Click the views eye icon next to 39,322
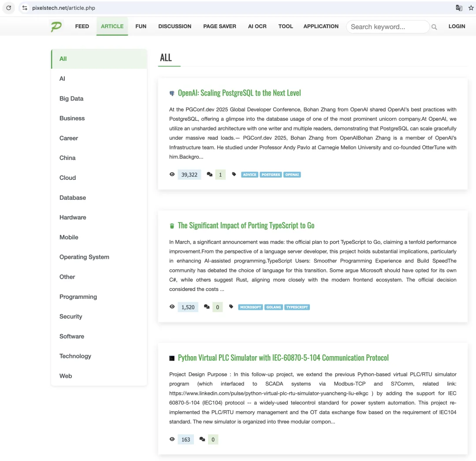Image resolution: width=476 pixels, height=461 pixels. point(172,174)
